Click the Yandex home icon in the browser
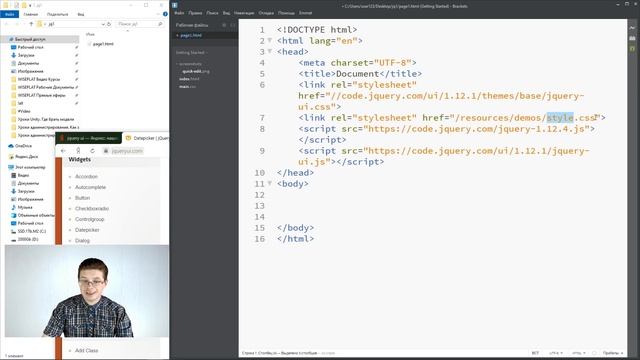Screen dimensions: 640x360 [78, 151]
